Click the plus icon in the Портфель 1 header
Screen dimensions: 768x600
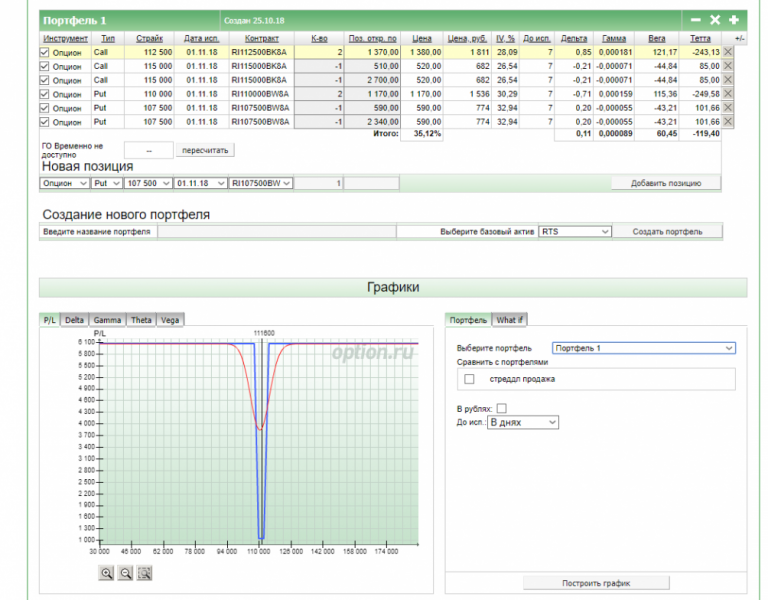pyautogui.click(x=734, y=20)
